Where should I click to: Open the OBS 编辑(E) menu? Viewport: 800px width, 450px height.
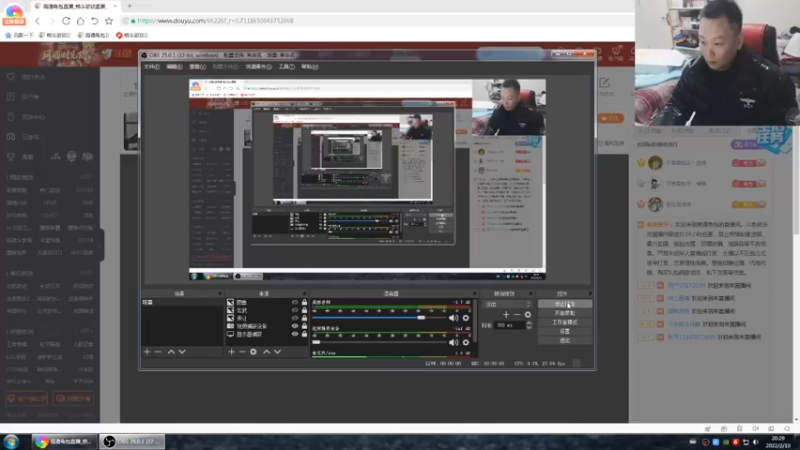click(174, 67)
